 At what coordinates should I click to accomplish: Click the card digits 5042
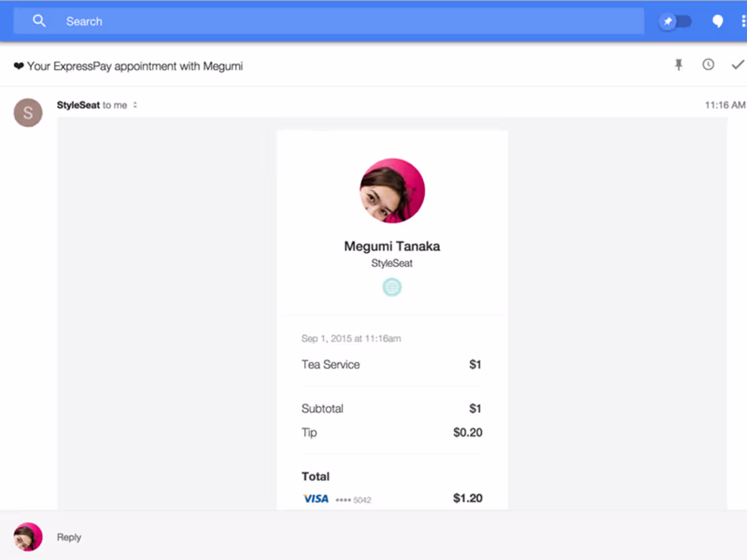click(362, 500)
